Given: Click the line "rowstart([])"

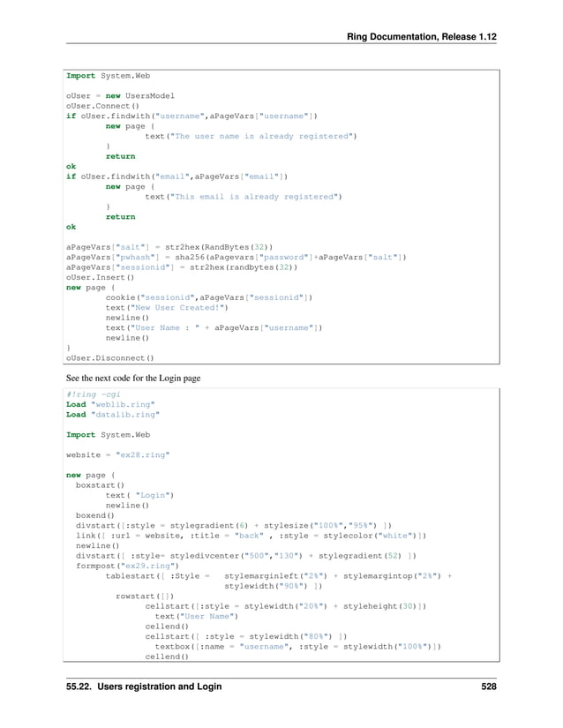Looking at the screenshot, I should [145, 597].
